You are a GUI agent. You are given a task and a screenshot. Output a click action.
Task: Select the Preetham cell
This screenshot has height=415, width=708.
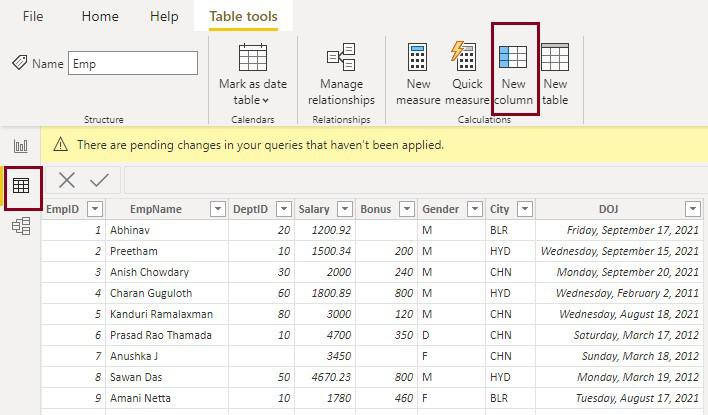167,251
